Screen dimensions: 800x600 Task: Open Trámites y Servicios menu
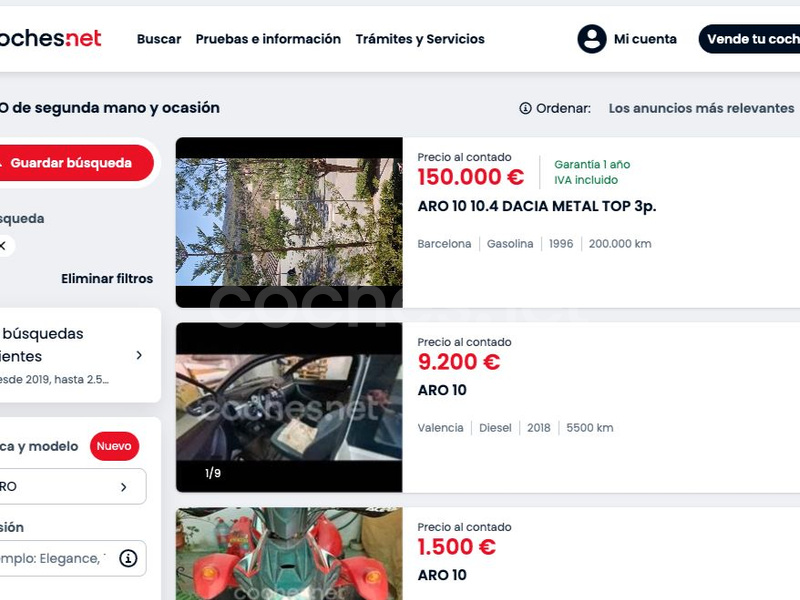(420, 39)
